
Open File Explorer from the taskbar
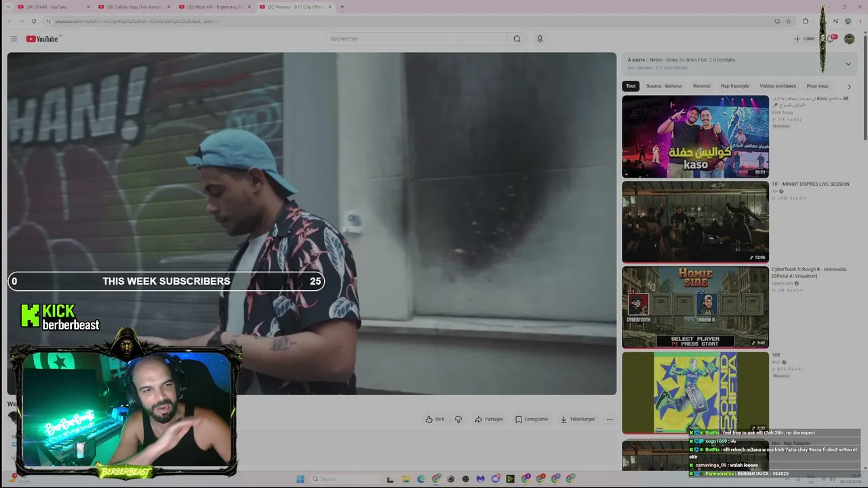(x=406, y=479)
